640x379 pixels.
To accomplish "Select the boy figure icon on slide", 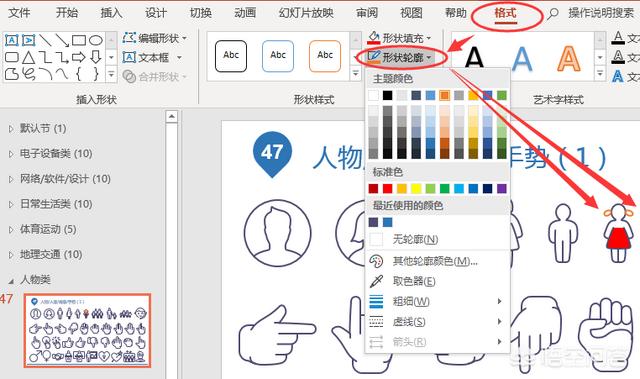I will coord(563,233).
